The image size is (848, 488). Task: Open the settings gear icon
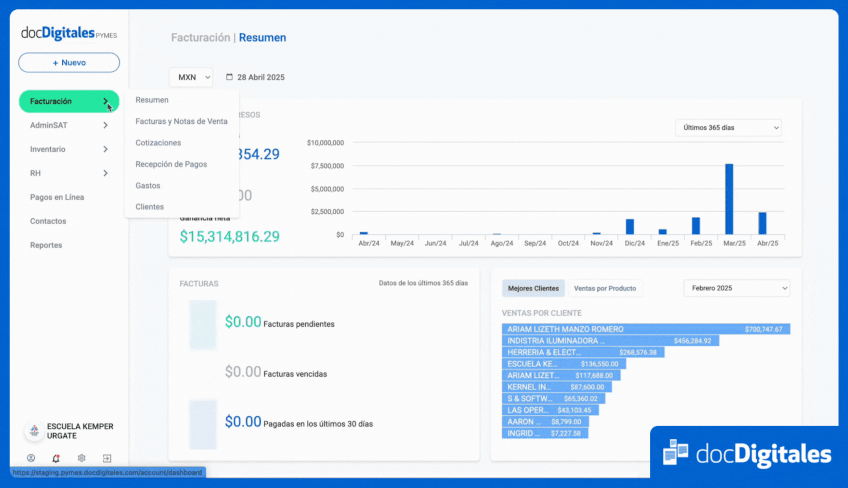click(x=81, y=458)
